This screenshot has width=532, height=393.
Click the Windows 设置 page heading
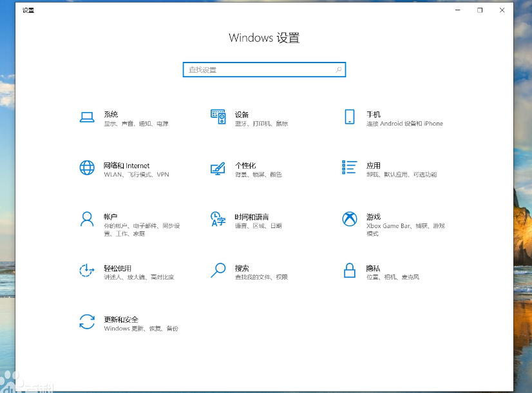pos(264,37)
